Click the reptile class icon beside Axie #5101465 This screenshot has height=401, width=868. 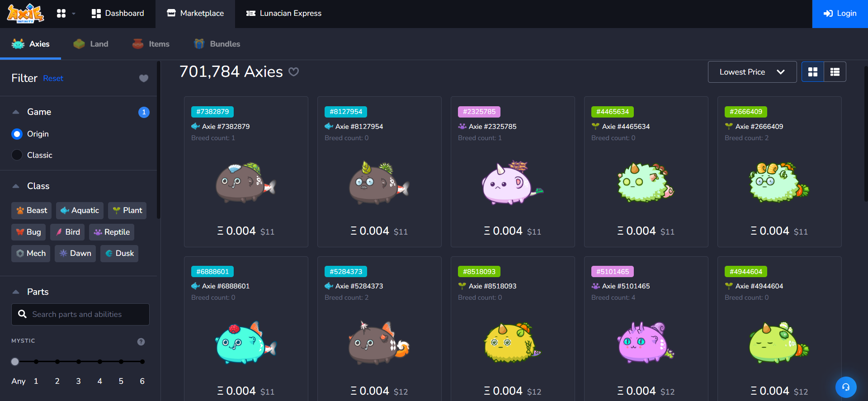pos(596,286)
